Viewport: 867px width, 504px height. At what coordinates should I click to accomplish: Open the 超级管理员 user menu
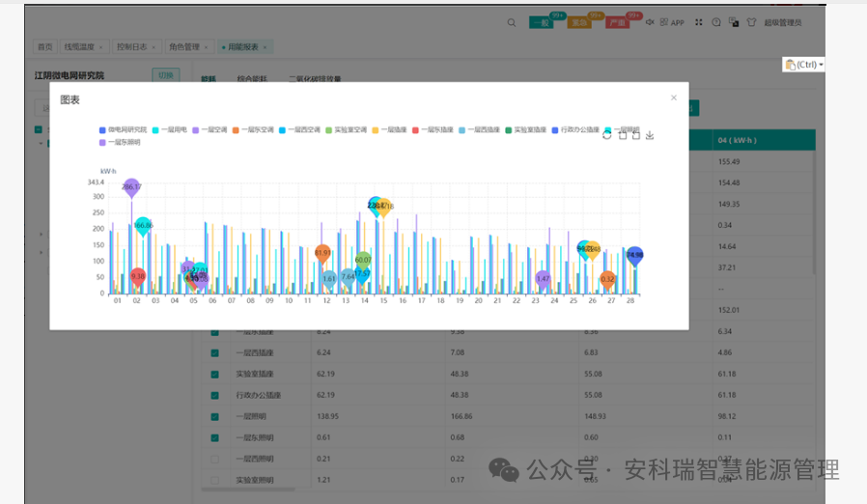[x=782, y=22]
